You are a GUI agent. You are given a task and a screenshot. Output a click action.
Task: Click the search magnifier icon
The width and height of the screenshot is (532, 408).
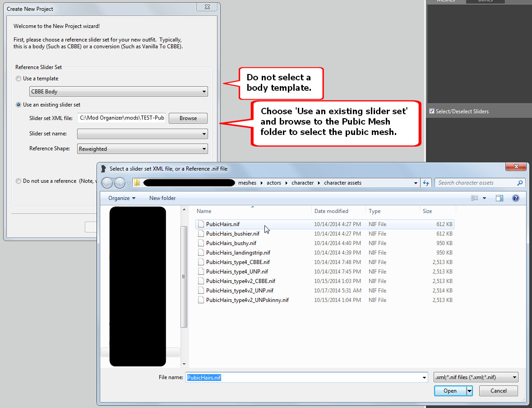(520, 183)
